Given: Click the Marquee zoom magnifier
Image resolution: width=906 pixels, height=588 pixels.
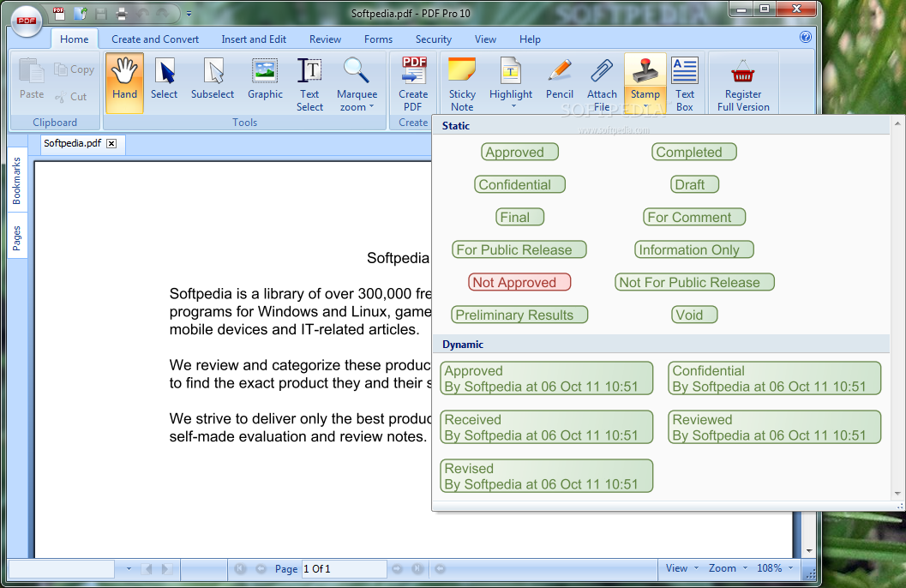Looking at the screenshot, I should 357,70.
